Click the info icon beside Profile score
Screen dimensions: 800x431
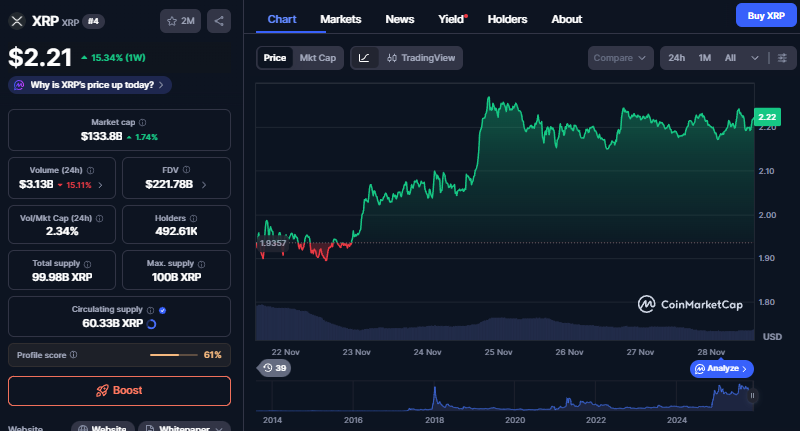pyautogui.click(x=73, y=354)
